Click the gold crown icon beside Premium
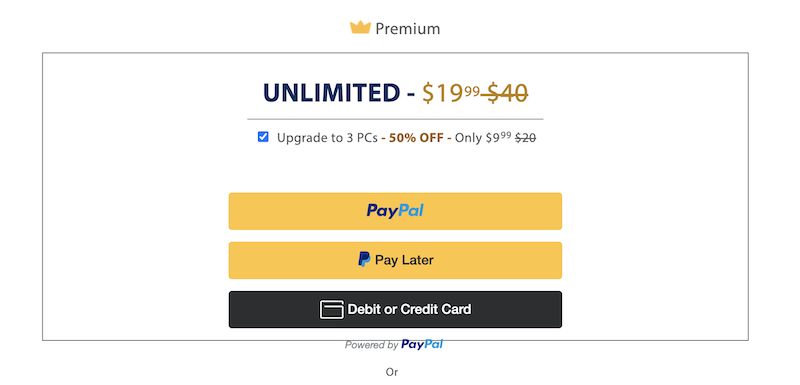Image resolution: width=800 pixels, height=385 pixels. (x=360, y=28)
